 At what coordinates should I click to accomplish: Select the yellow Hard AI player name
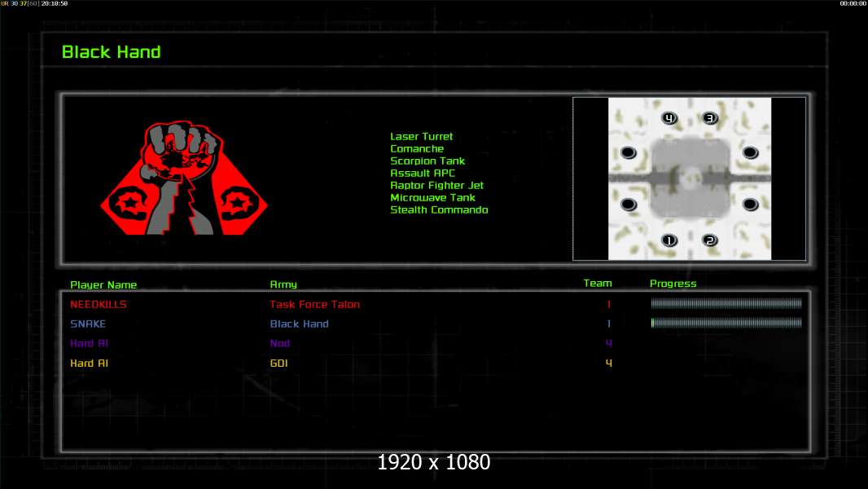(89, 363)
